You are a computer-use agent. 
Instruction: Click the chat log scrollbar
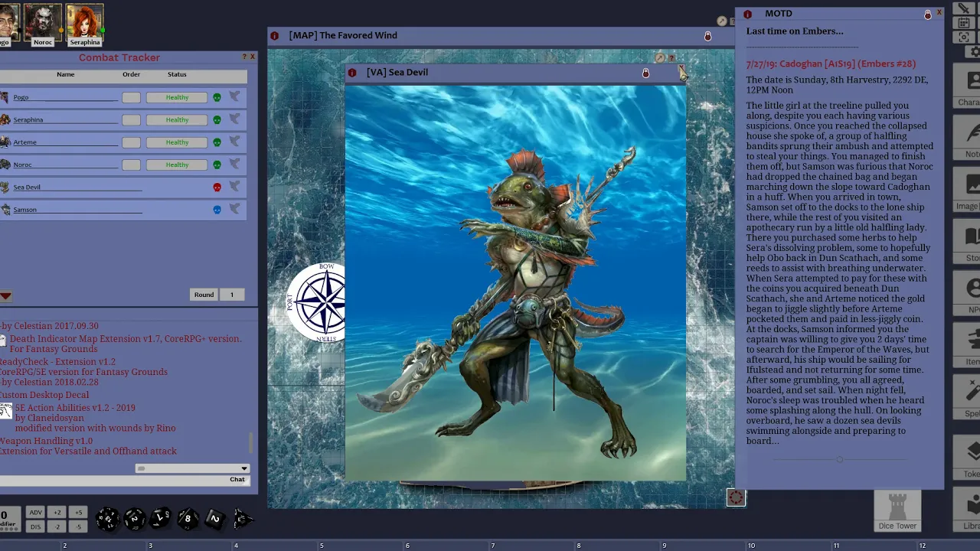tap(251, 443)
